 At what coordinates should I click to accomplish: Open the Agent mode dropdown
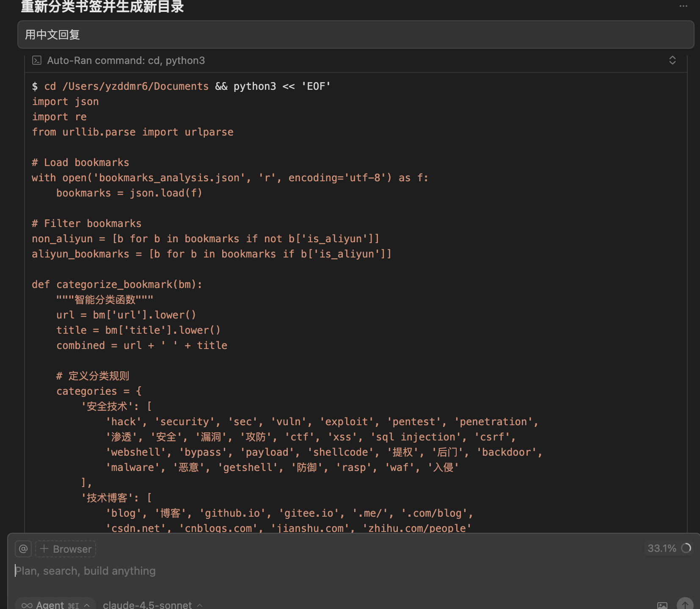click(x=55, y=605)
